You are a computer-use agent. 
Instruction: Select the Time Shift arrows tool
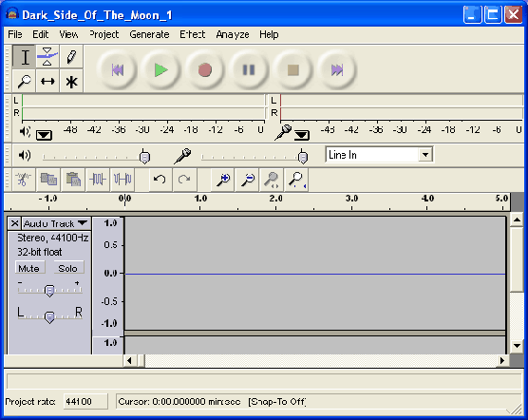tap(47, 81)
